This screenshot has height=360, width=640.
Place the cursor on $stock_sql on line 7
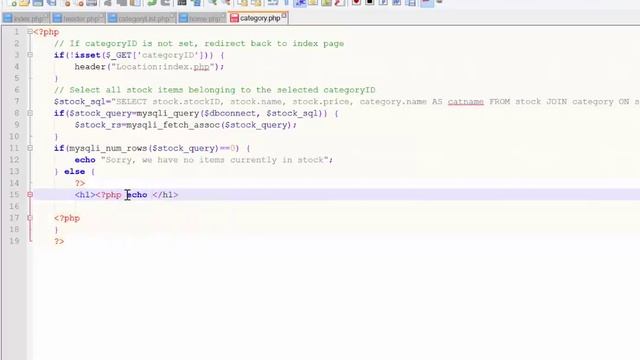[x=80, y=102]
